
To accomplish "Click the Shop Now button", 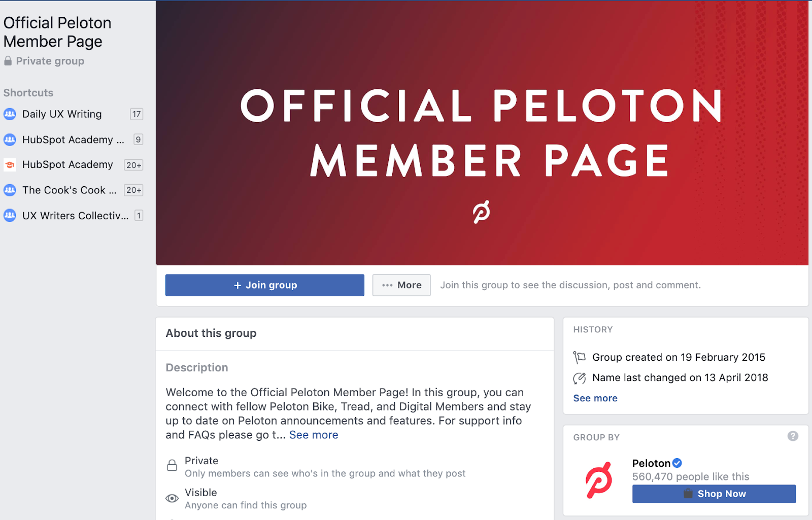I will click(x=714, y=494).
